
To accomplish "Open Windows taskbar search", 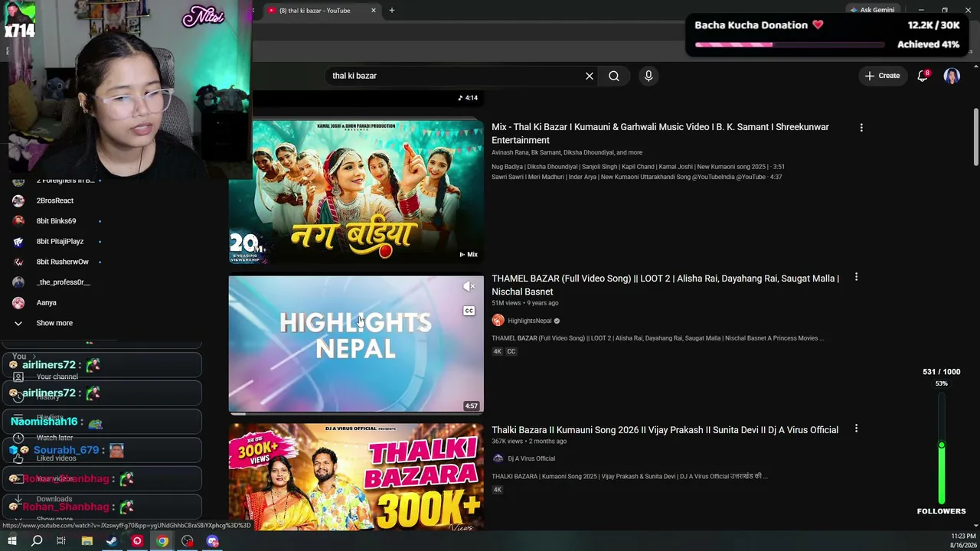I will 37,541.
